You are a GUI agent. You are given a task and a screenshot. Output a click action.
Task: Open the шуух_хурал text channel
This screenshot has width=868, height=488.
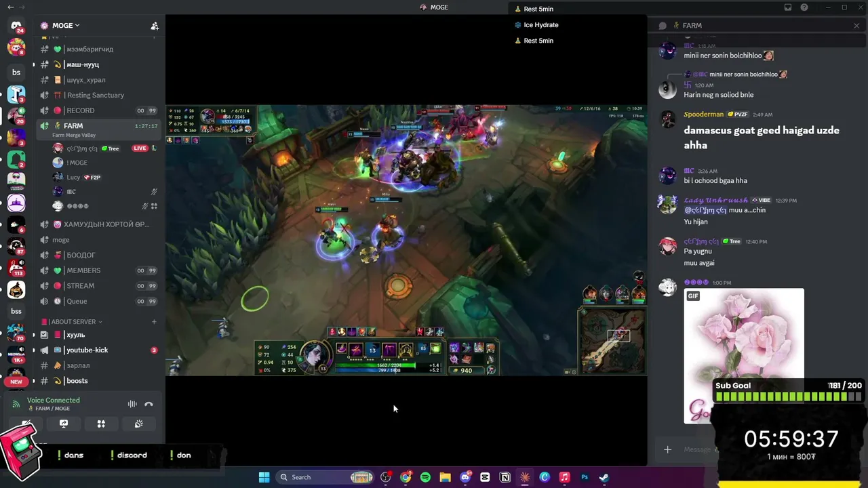click(x=99, y=80)
